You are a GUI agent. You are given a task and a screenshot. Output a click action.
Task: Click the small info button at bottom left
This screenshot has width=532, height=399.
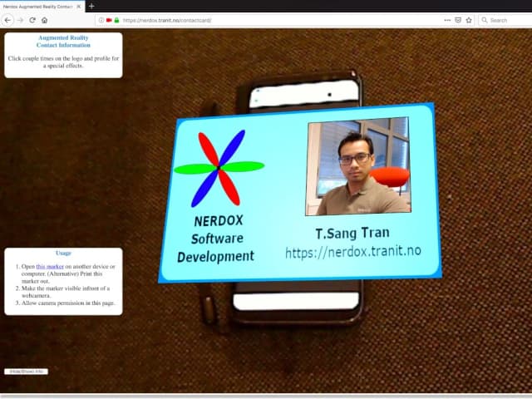pyautogui.click(x=26, y=372)
